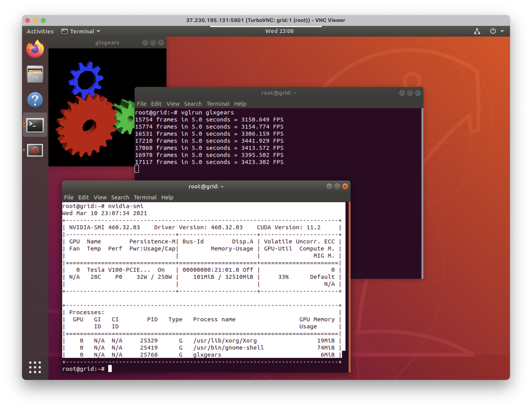Screen dimensions: 532x409
Task: Click 'Wed Mar 10 23:07:34 2021' timestamp
Action: coord(104,213)
